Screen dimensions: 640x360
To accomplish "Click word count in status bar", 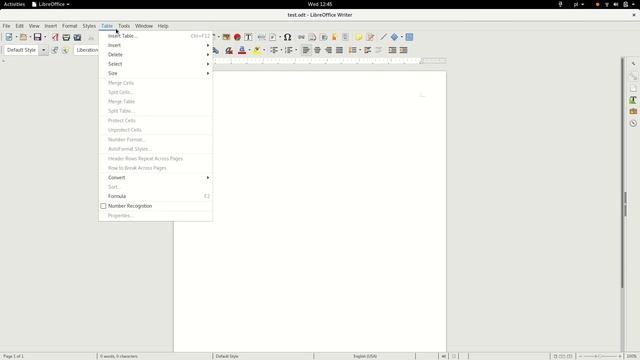I will click(119, 356).
